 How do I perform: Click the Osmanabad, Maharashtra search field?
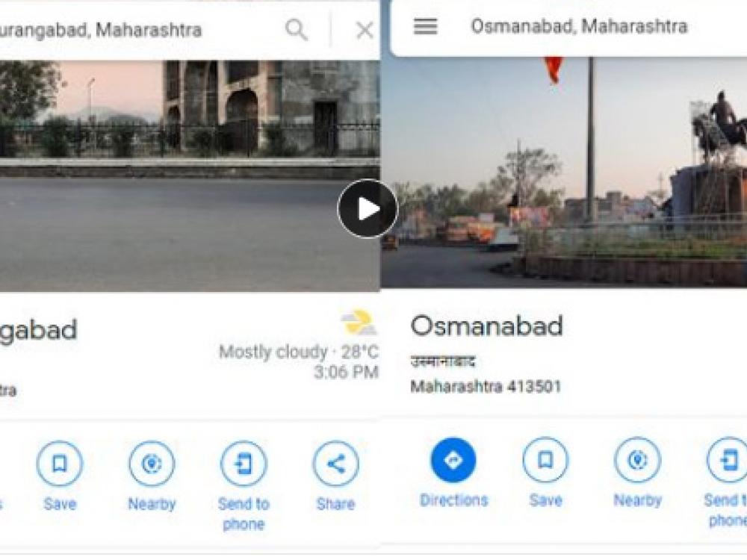579,26
